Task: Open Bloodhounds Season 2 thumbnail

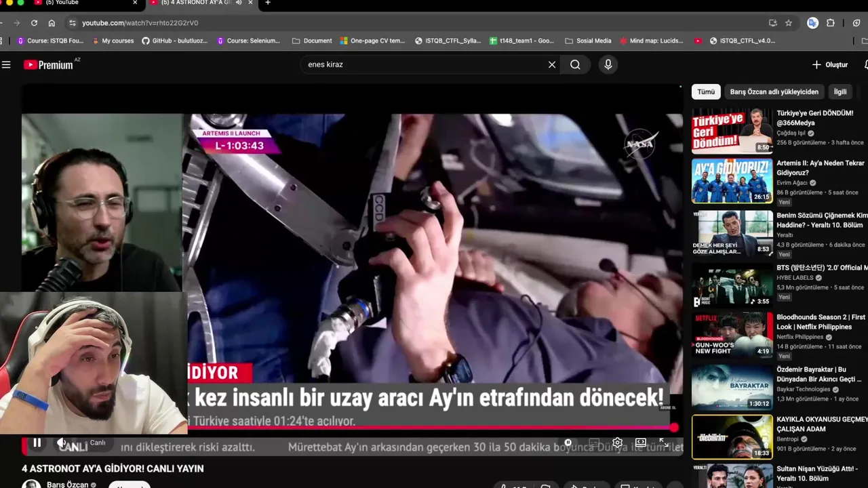Action: click(732, 335)
